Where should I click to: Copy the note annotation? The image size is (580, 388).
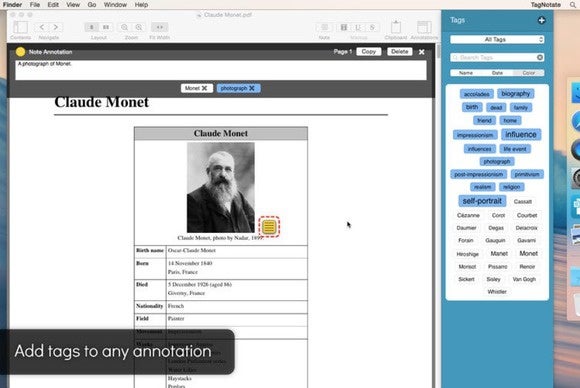coord(368,51)
